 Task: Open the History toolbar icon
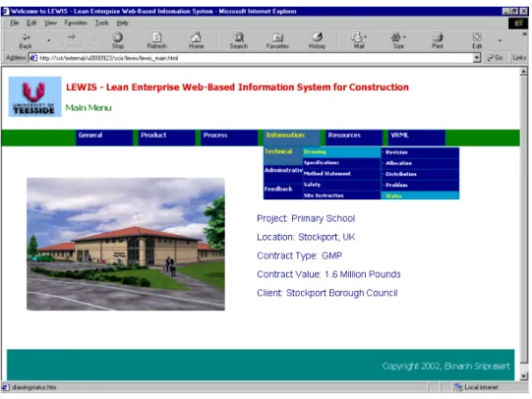tap(317, 40)
